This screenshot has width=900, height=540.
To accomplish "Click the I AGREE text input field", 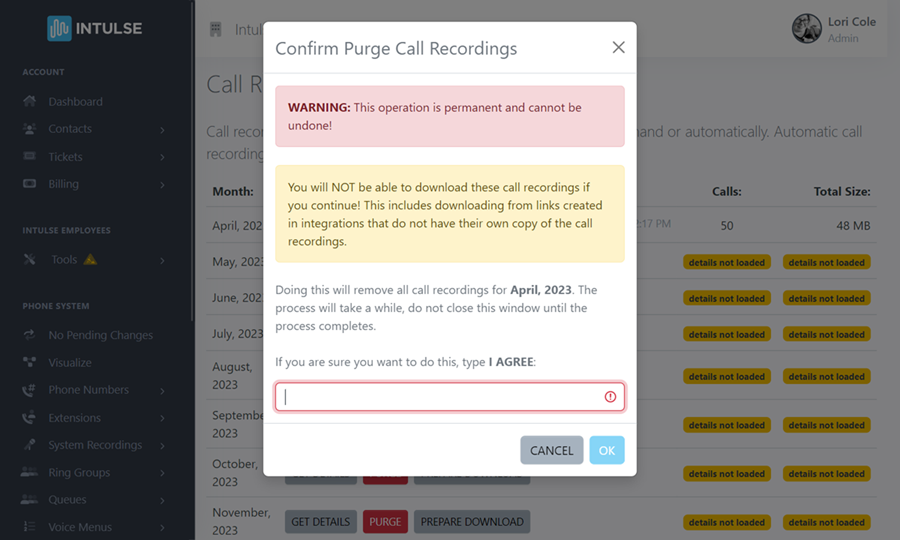I will pyautogui.click(x=440, y=397).
